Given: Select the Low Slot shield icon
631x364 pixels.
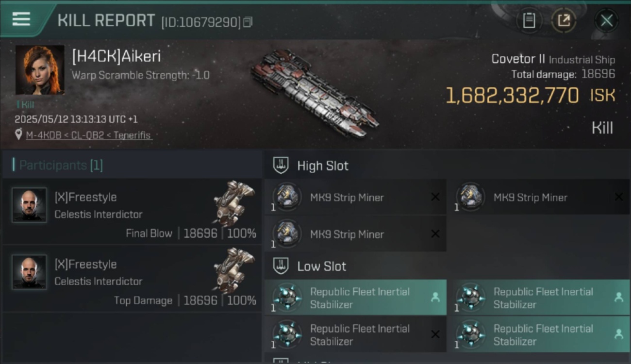Looking at the screenshot, I should [282, 266].
